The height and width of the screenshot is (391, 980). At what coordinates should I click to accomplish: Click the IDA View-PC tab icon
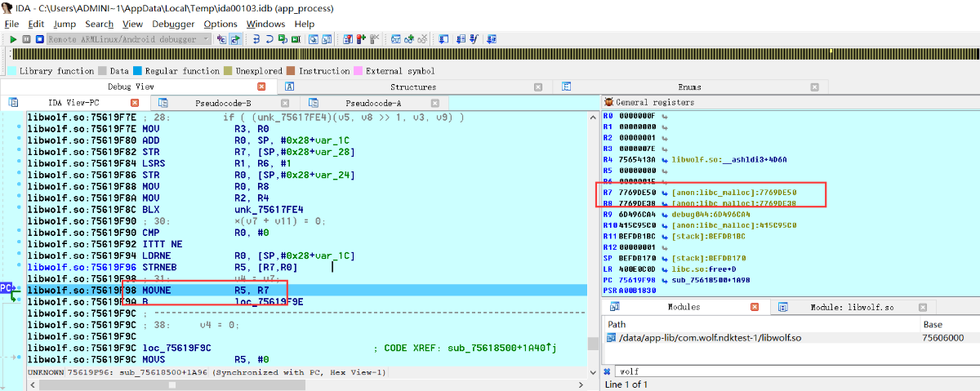(13, 103)
